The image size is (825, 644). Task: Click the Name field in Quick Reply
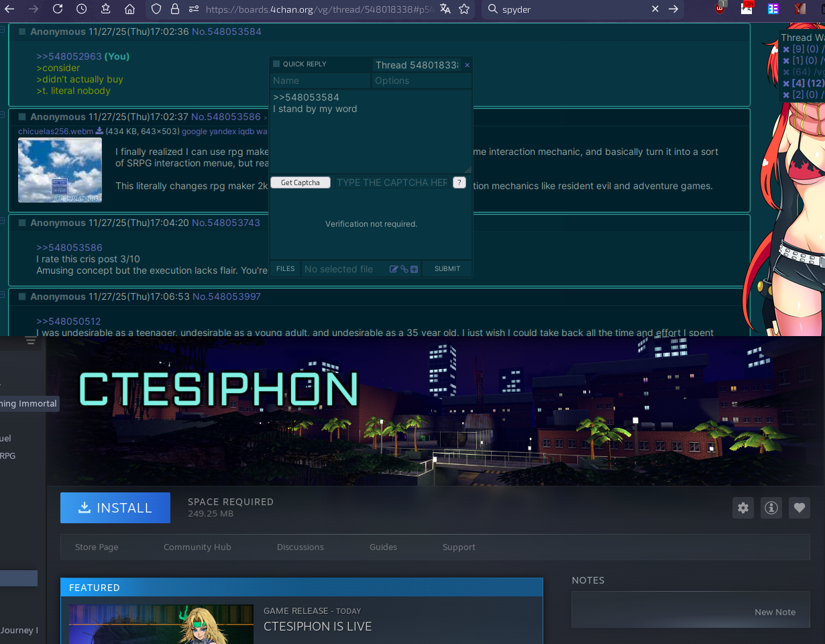coord(320,80)
